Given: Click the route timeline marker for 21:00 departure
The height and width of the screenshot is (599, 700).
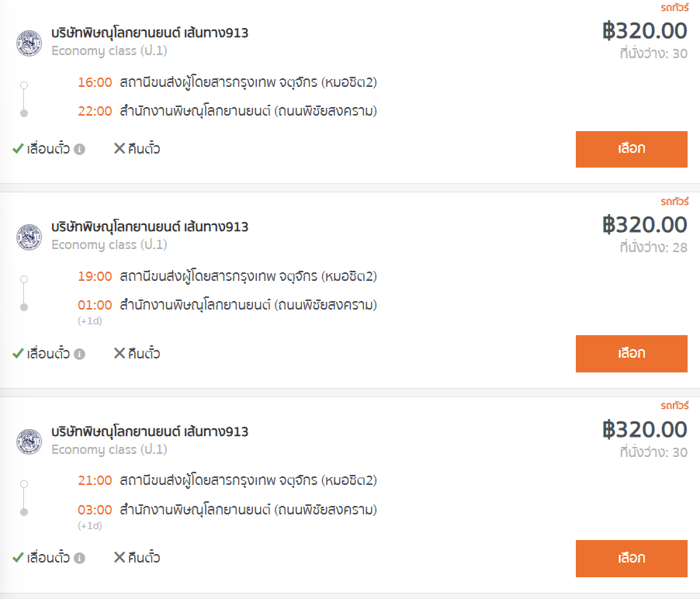Looking at the screenshot, I should pos(24,484).
